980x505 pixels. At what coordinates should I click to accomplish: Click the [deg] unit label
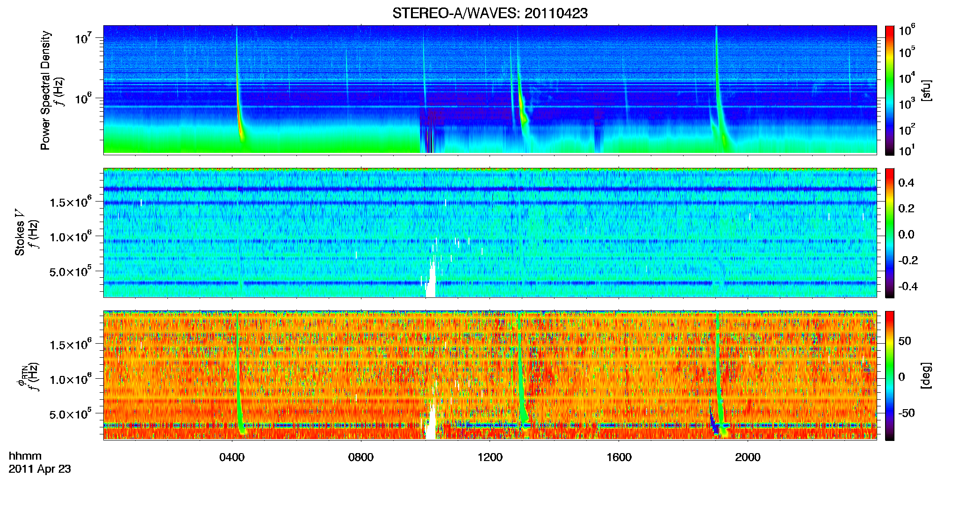(x=926, y=375)
